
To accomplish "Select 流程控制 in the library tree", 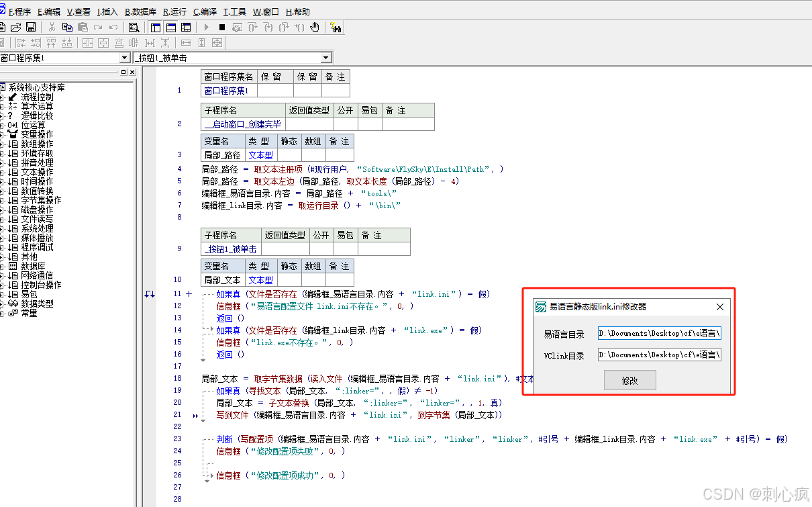I will coord(37,97).
